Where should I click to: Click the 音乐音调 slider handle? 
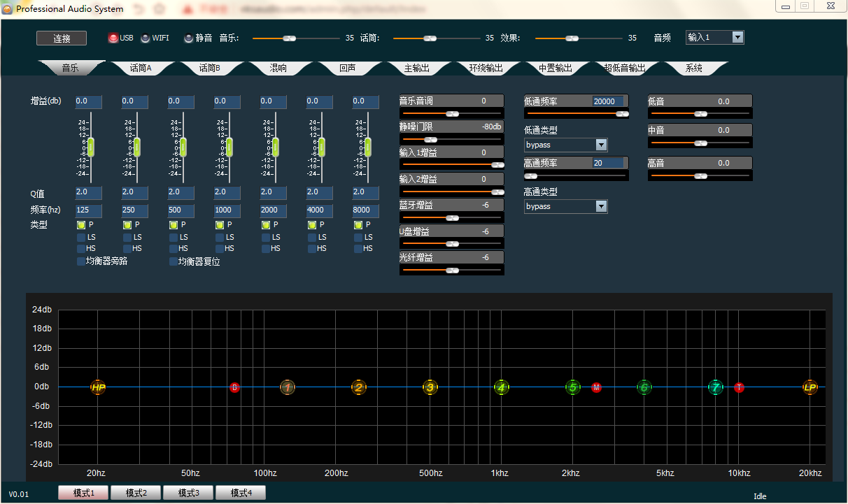tap(453, 113)
